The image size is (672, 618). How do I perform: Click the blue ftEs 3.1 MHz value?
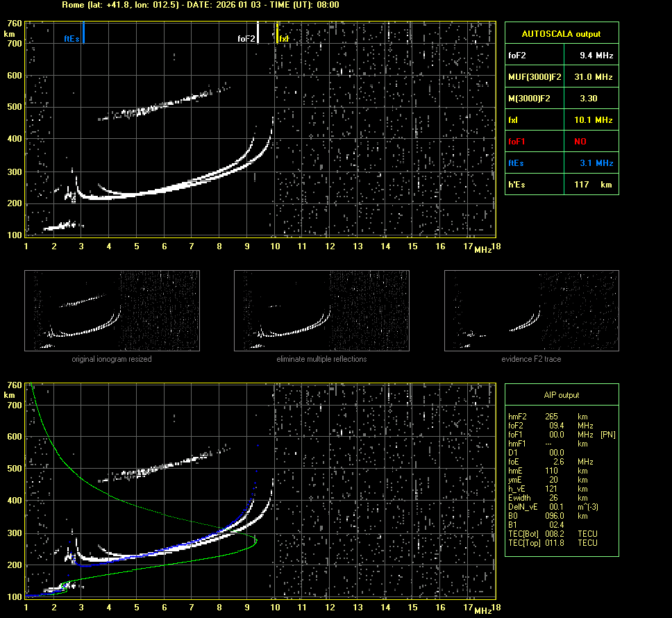[596, 162]
